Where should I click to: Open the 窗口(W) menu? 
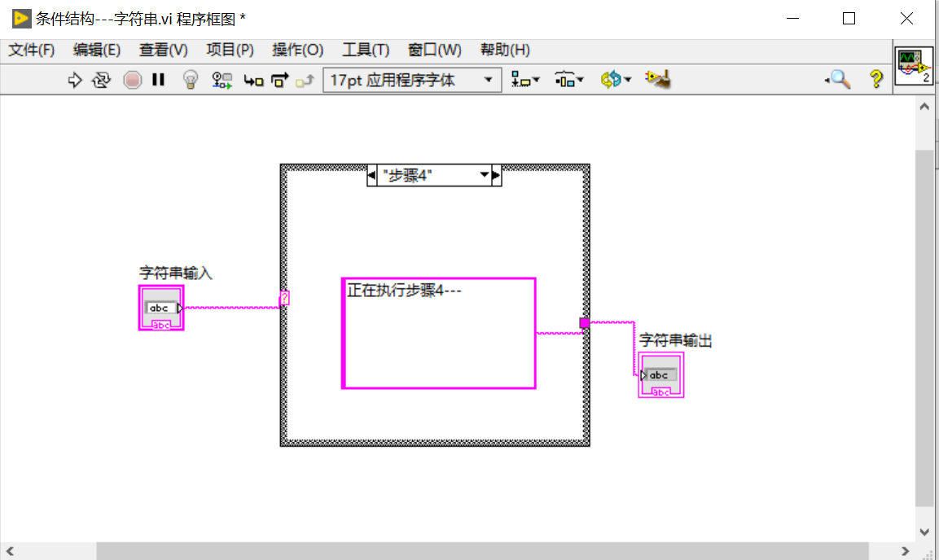point(434,50)
